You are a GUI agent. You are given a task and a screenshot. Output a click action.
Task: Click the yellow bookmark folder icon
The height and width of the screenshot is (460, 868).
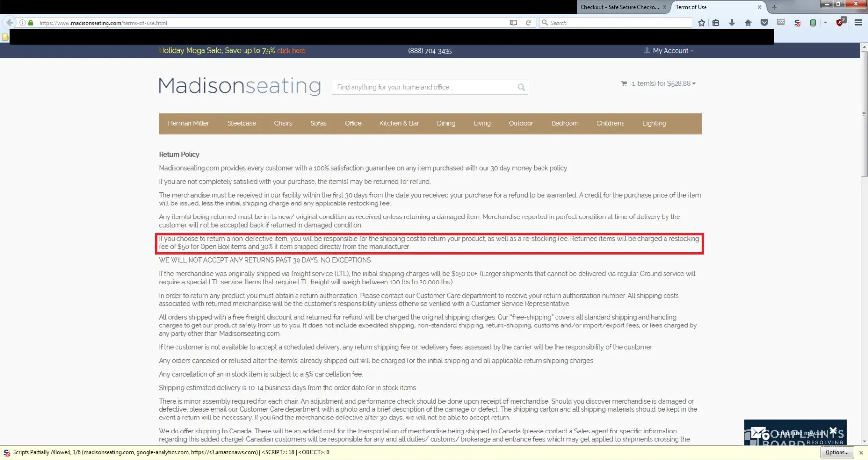tap(5, 37)
